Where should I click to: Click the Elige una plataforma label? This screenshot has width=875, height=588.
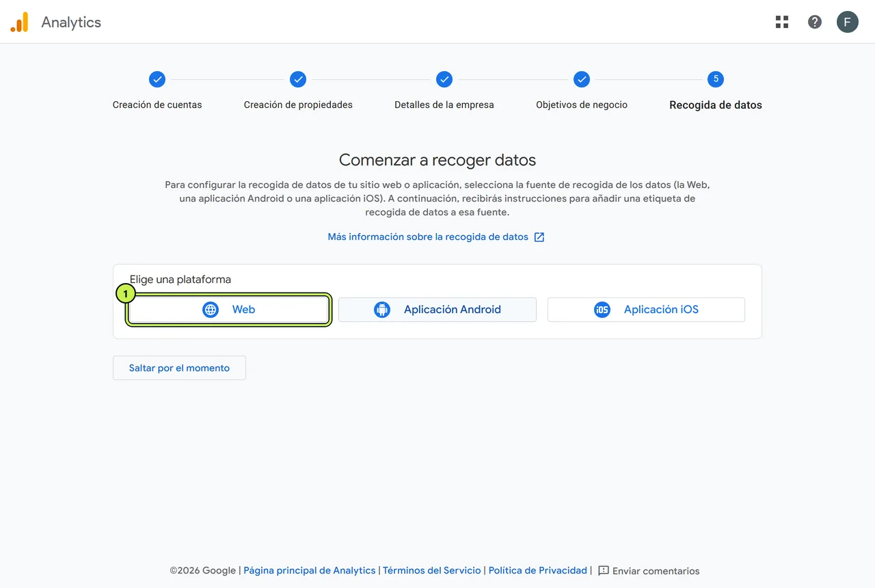click(x=180, y=280)
